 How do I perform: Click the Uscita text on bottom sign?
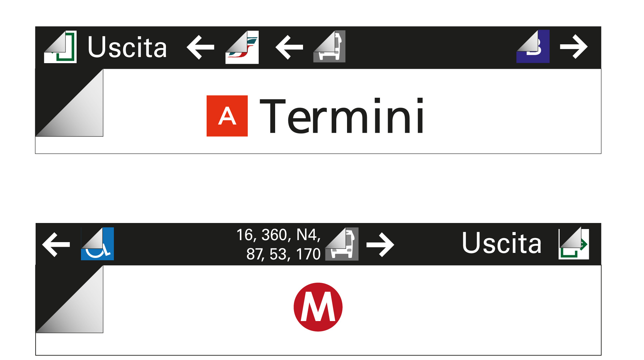point(502,243)
